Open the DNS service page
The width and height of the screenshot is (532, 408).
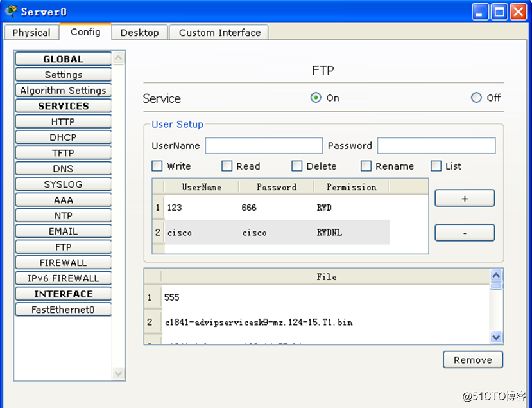(x=63, y=168)
